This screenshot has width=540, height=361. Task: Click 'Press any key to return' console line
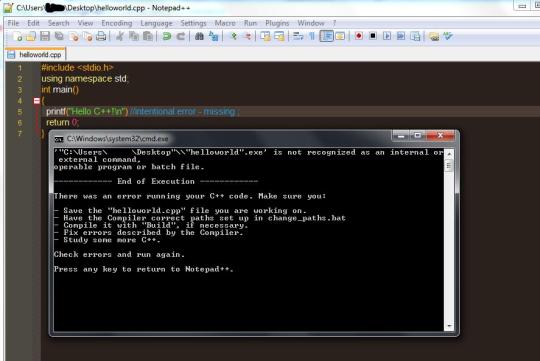point(144,269)
